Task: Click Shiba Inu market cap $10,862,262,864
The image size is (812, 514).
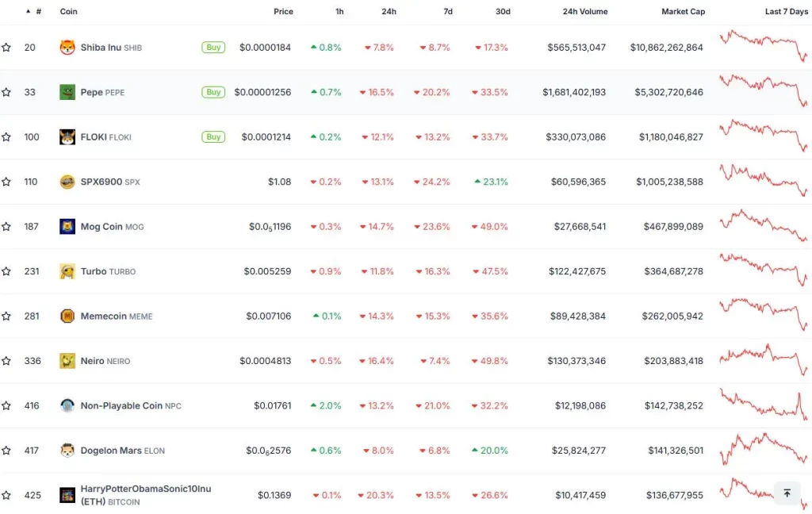Action: (x=666, y=48)
